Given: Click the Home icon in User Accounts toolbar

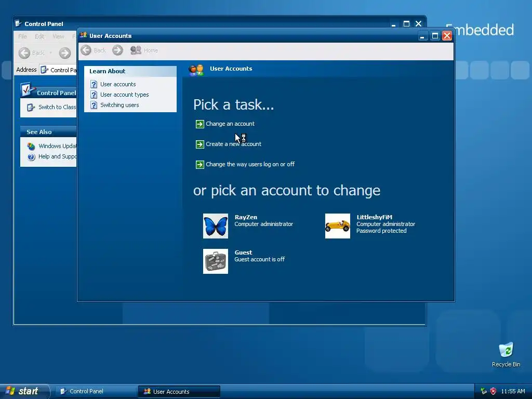Looking at the screenshot, I should pos(136,50).
